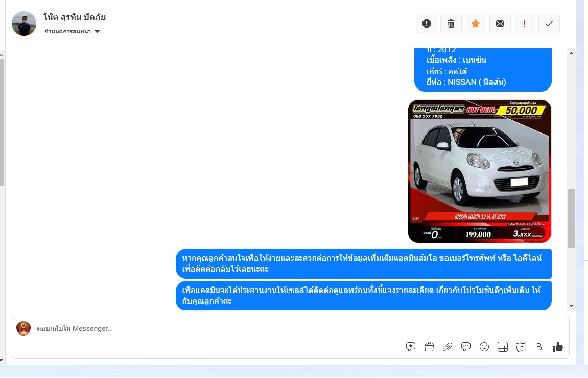Move conversation to spam with octagon icon
The image size is (588, 378).
(x=427, y=24)
